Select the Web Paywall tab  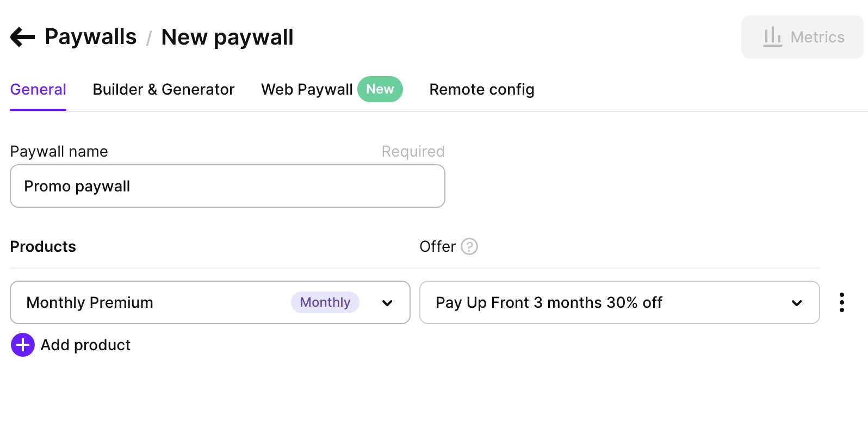(306, 89)
